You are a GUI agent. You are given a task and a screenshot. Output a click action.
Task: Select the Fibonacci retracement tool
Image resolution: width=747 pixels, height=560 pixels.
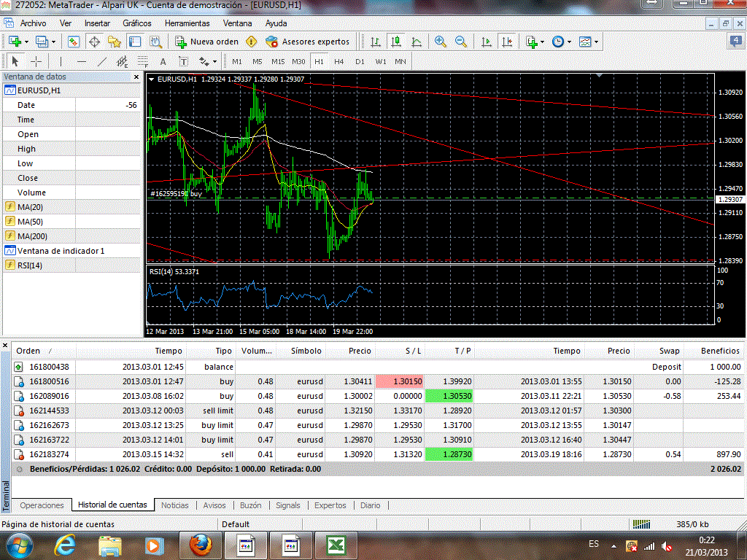pyautogui.click(x=143, y=61)
